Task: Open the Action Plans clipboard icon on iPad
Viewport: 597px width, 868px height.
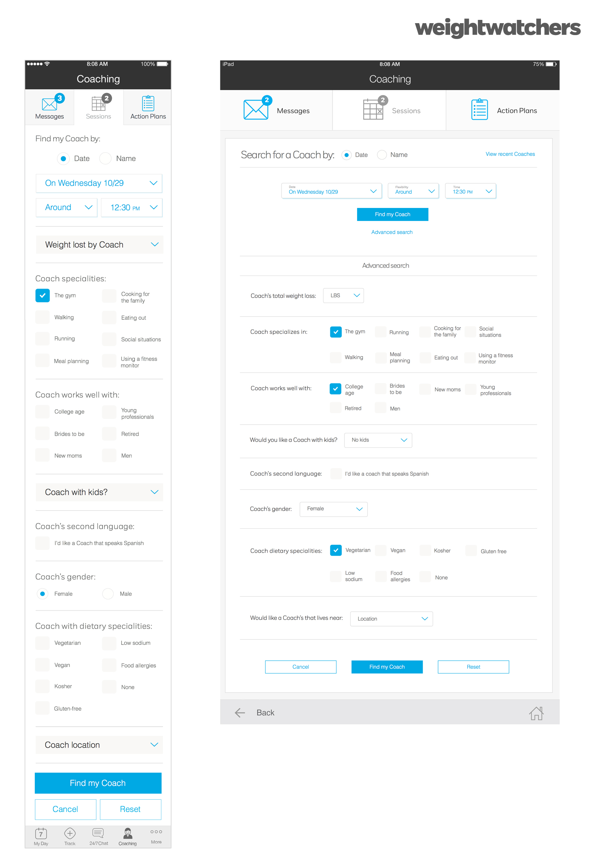Action: coord(479,109)
